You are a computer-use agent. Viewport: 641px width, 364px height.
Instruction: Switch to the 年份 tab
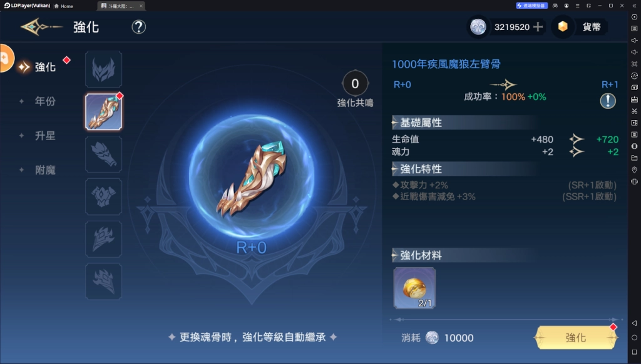45,101
